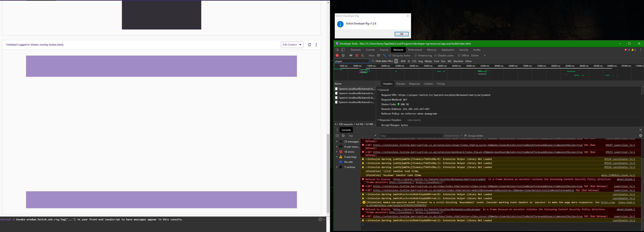Screen dimensions: 644x232
Task: Click the screenshot capture camera icon
Action: [x=351, y=55]
